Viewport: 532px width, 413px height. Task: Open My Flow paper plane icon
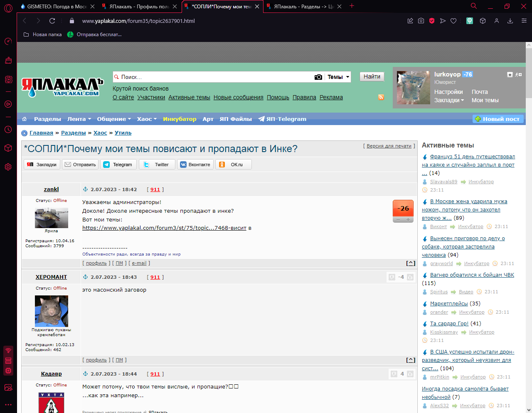click(x=443, y=21)
